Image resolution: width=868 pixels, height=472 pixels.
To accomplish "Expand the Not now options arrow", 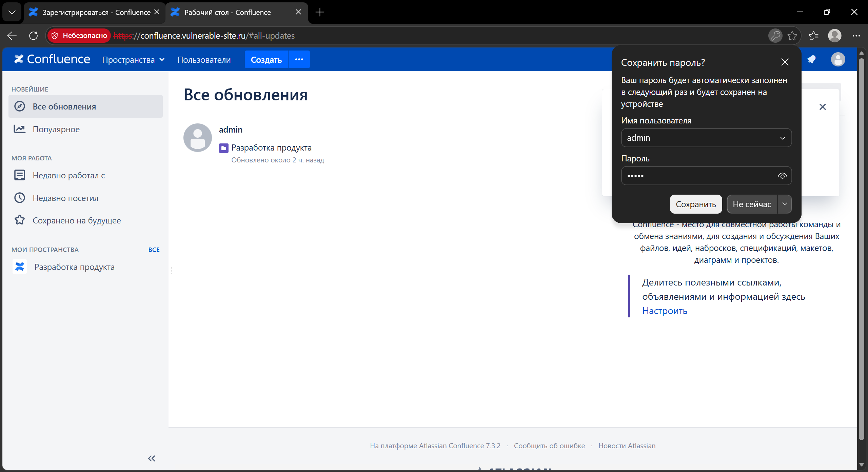I will [785, 204].
